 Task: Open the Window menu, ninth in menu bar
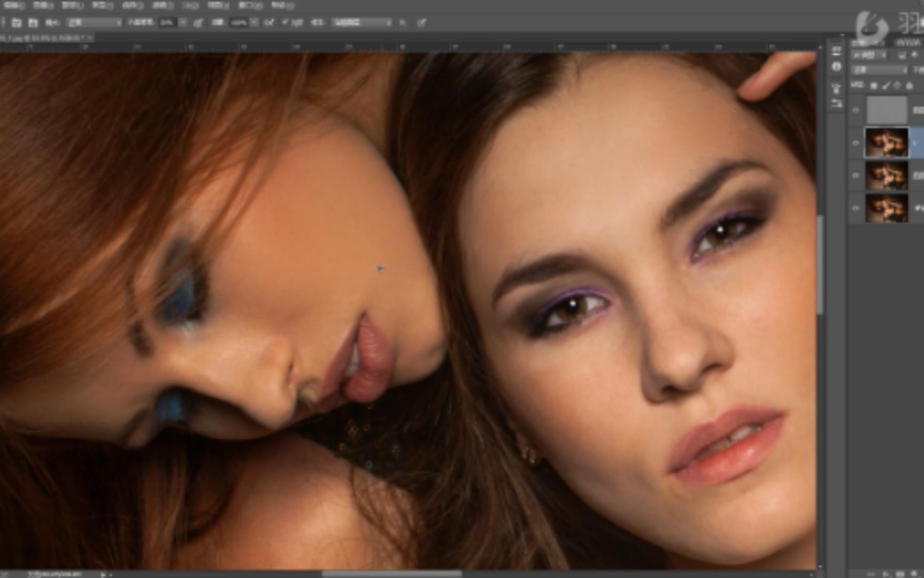pyautogui.click(x=250, y=5)
